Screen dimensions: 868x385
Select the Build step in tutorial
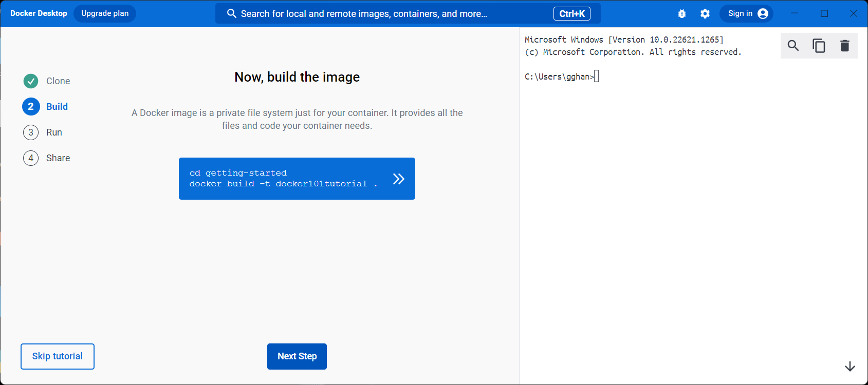click(x=57, y=107)
